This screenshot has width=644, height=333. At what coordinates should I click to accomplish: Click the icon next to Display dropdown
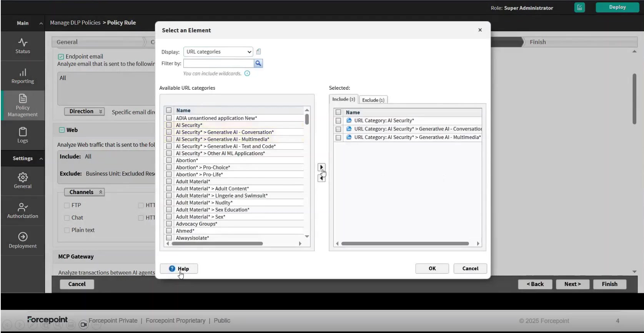coord(258,52)
